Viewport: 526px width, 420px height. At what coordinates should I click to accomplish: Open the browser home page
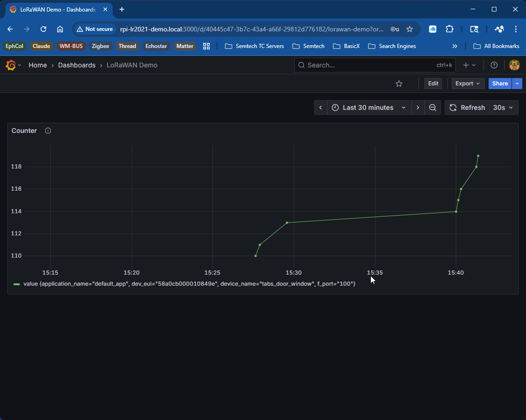tap(60, 29)
